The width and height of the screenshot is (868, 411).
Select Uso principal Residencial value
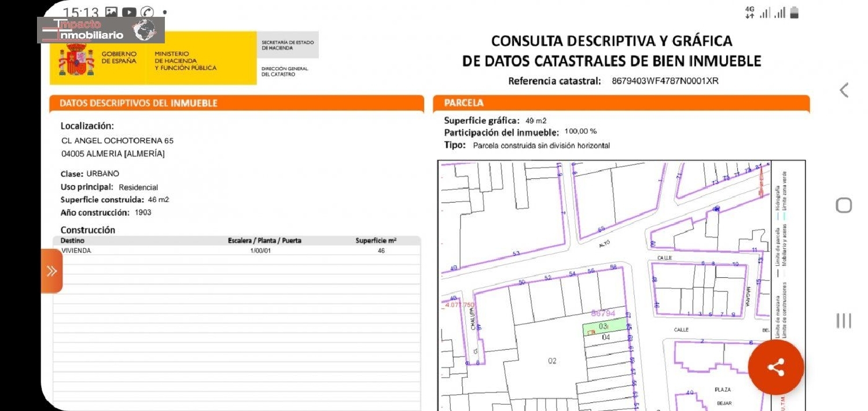click(138, 188)
